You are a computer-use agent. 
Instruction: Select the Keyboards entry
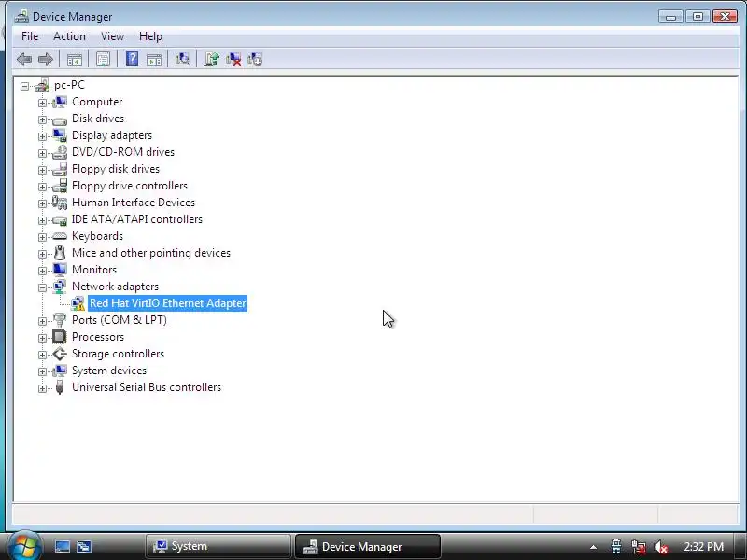point(98,236)
